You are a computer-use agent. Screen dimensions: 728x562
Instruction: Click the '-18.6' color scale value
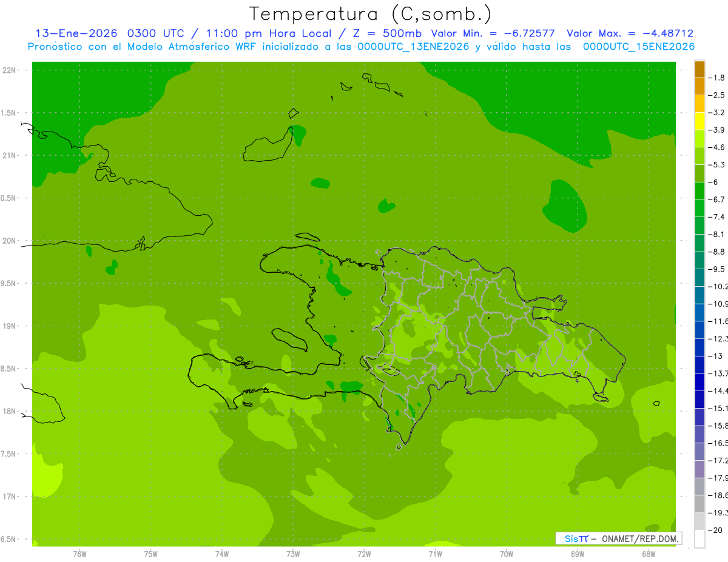tap(718, 495)
